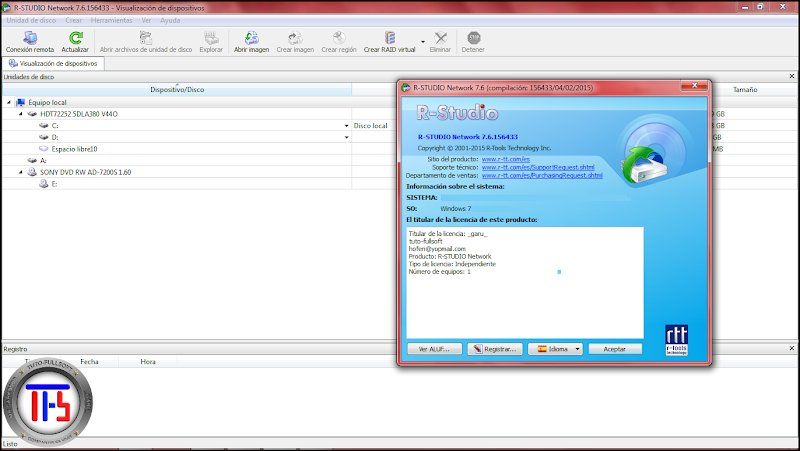800x451 pixels.
Task: Open the Crear RAID virtual dropdown arrow
Action: 422,42
